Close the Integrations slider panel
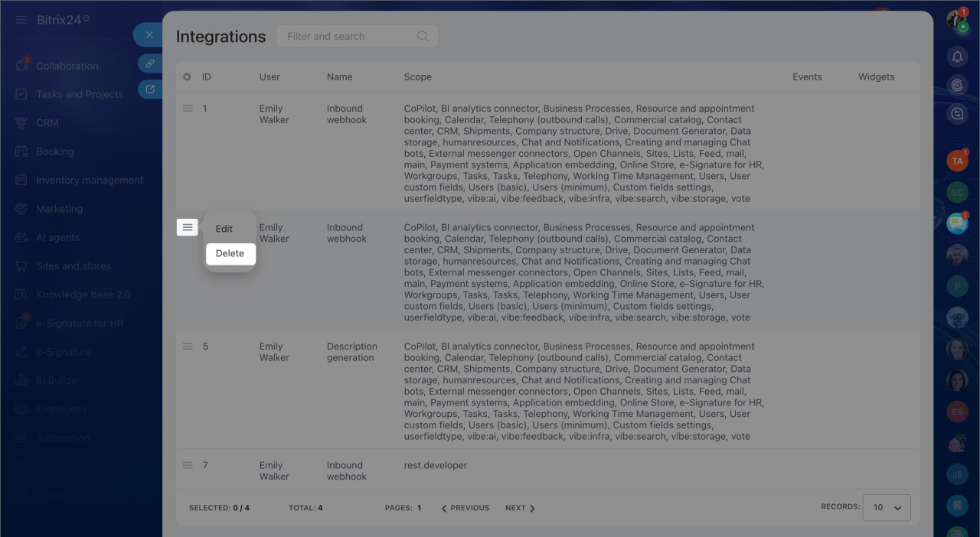Image resolution: width=980 pixels, height=537 pixels. (149, 35)
